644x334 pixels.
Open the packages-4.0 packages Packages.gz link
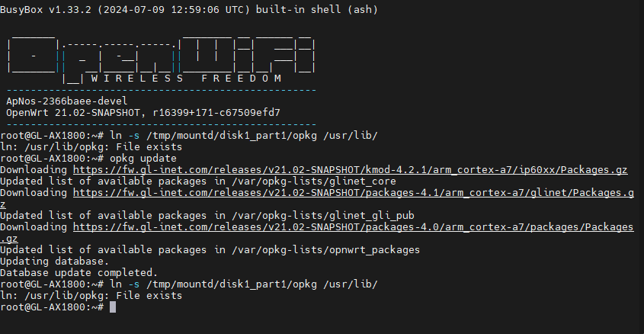(353, 227)
